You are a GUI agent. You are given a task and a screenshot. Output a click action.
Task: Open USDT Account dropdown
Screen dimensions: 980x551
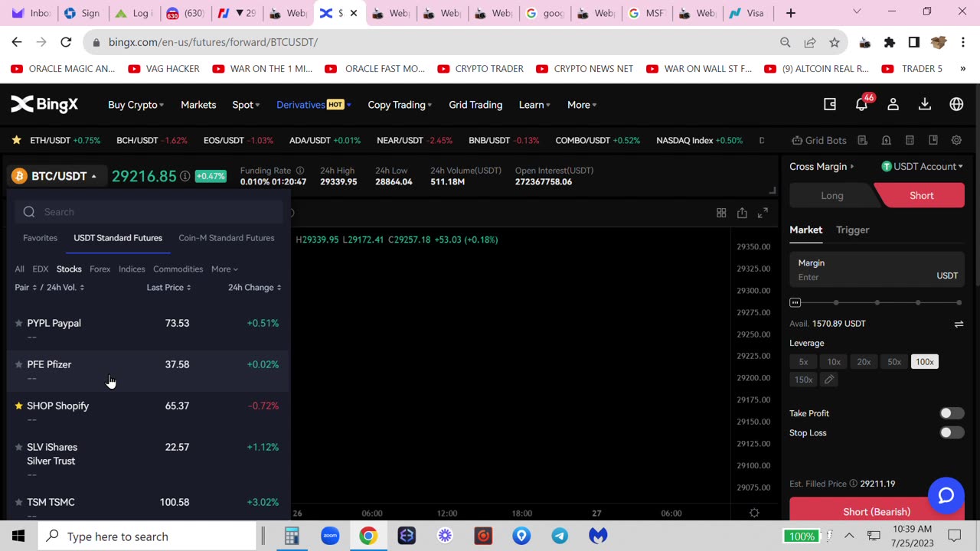pyautogui.click(x=923, y=166)
